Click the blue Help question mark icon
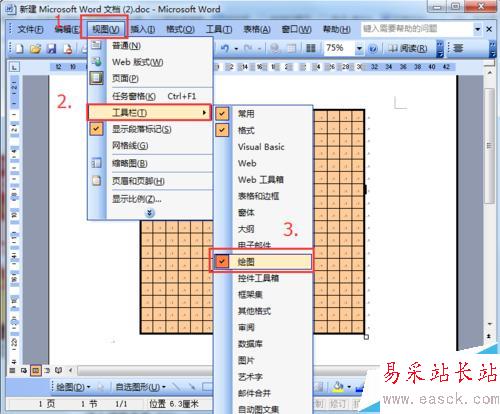Screen dimensions: 500x414 coord(373,49)
